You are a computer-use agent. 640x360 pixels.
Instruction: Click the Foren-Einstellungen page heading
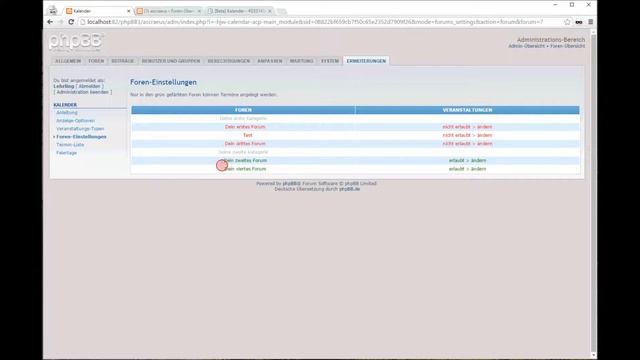(163, 82)
